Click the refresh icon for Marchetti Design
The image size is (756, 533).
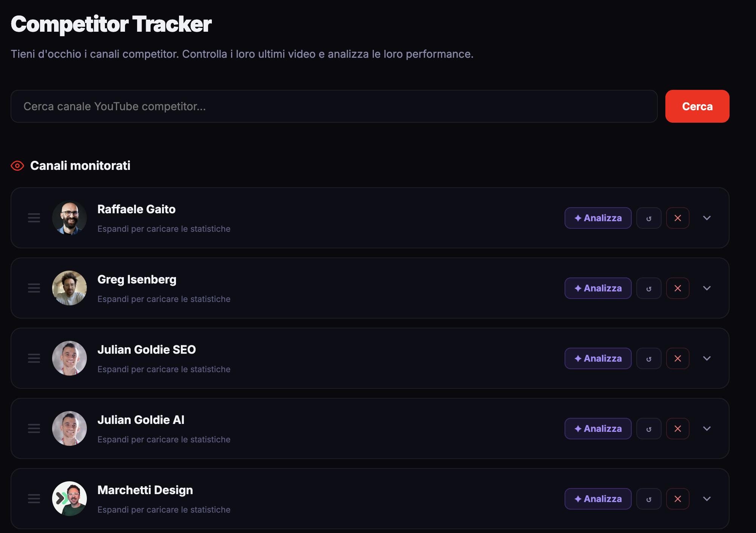tap(649, 499)
